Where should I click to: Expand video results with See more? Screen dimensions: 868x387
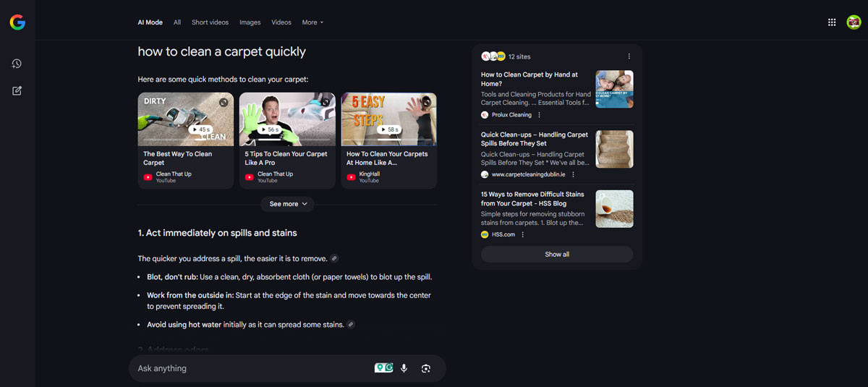(x=288, y=204)
